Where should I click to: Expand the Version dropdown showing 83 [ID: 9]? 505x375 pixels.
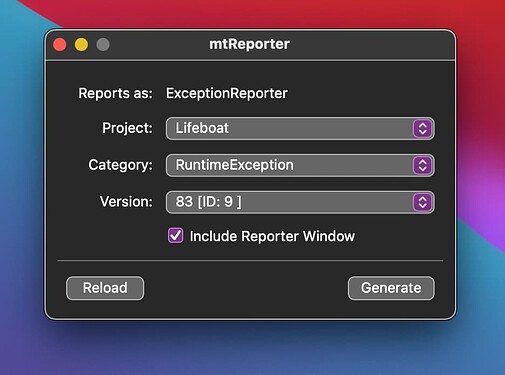pyautogui.click(x=300, y=202)
